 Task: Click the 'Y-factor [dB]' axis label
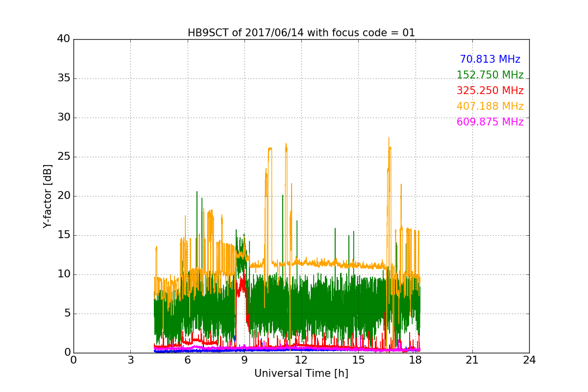click(x=47, y=196)
